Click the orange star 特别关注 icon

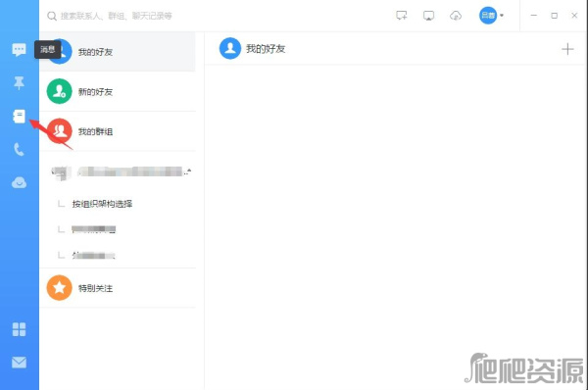pos(59,288)
